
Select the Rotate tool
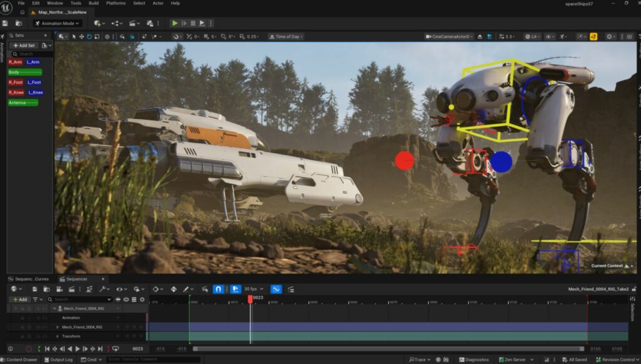click(89, 36)
